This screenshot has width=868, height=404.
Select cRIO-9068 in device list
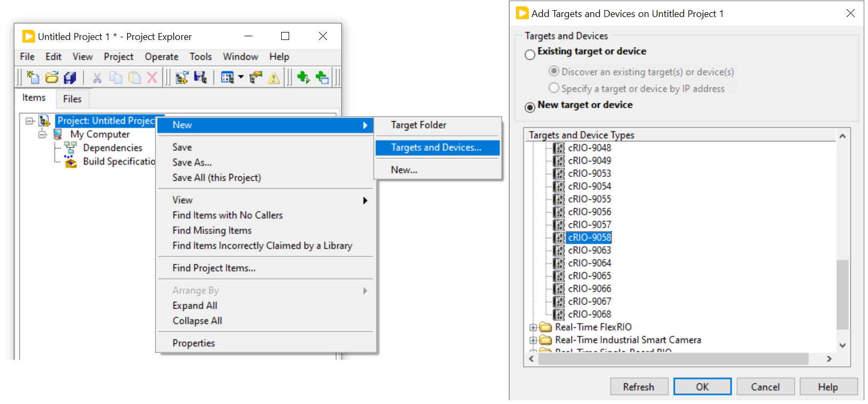(589, 314)
